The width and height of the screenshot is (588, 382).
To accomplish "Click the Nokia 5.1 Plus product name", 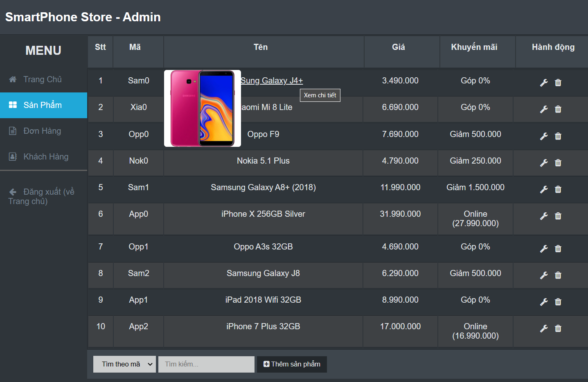I will (x=263, y=161).
